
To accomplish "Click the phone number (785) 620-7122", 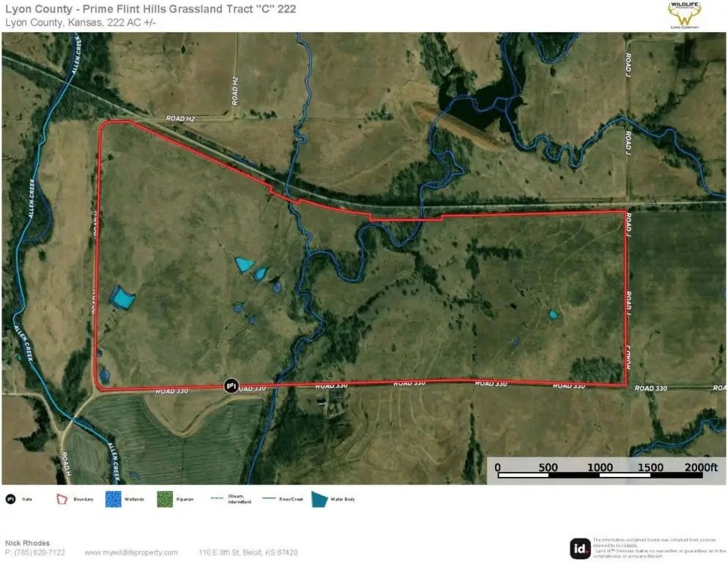I will [34, 552].
